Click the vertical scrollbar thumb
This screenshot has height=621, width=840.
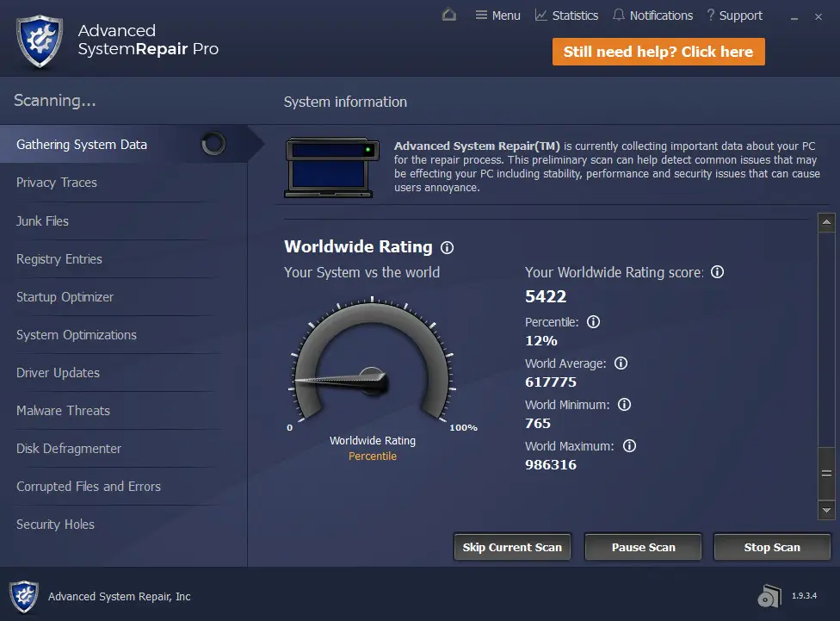(826, 474)
